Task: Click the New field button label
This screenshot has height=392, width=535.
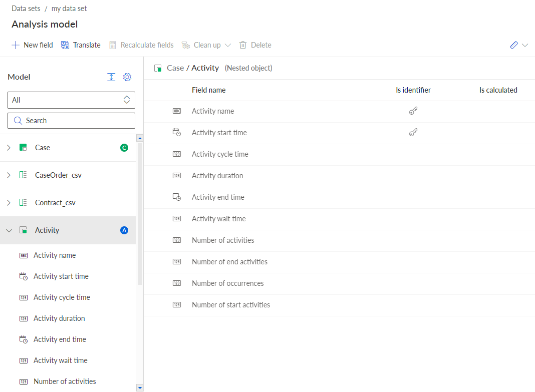Action: [38, 45]
